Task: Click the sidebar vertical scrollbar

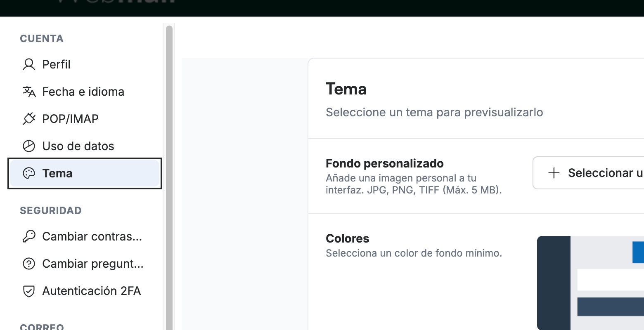Action: (x=169, y=177)
